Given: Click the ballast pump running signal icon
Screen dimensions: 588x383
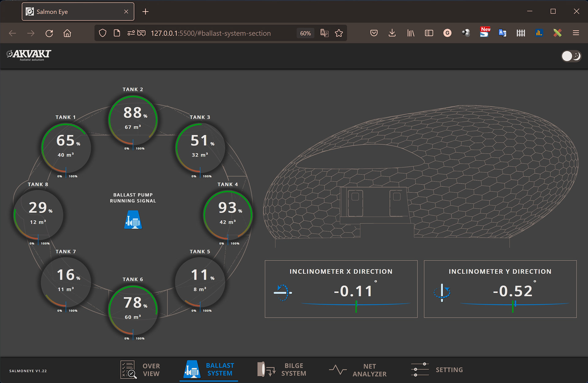Looking at the screenshot, I should pyautogui.click(x=133, y=220).
